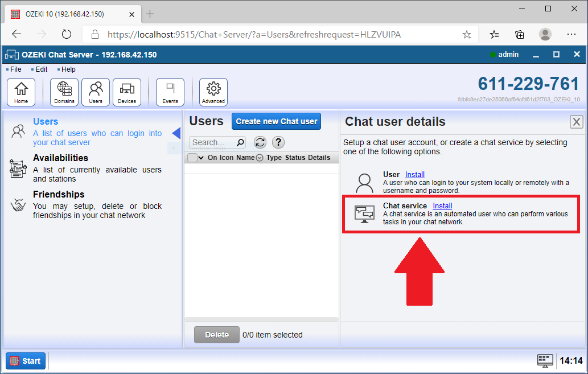
Task: Select the Domains toolbar icon
Action: pos(64,91)
